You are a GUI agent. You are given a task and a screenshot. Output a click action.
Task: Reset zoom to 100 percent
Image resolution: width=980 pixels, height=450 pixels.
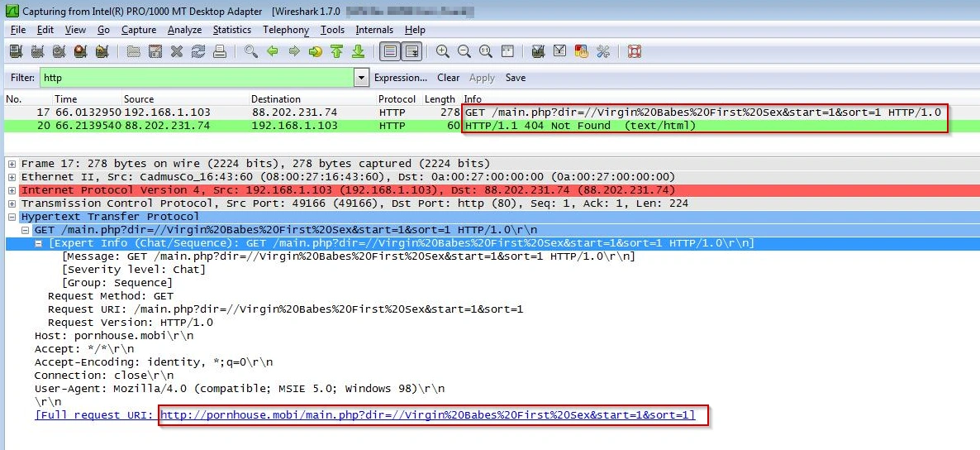pyautogui.click(x=486, y=51)
